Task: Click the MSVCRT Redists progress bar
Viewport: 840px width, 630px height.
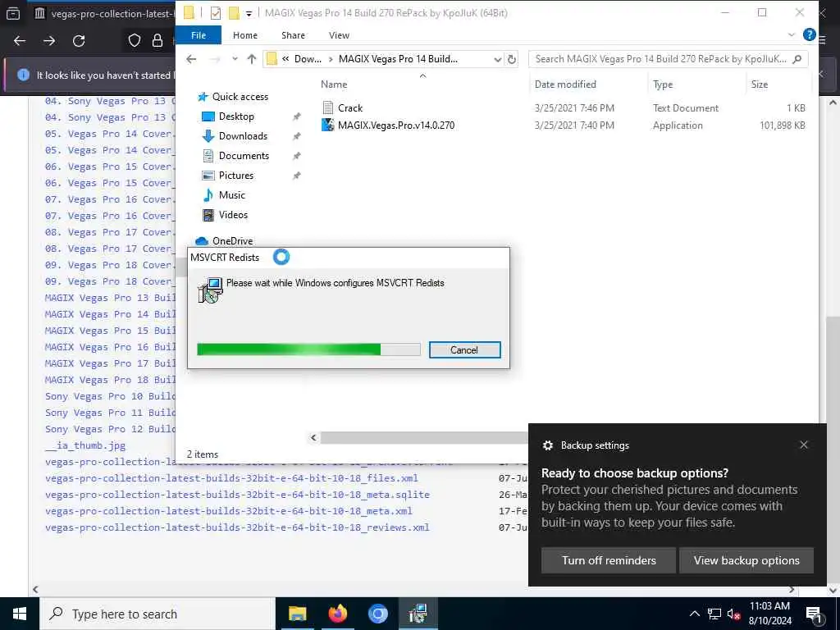Action: point(308,349)
